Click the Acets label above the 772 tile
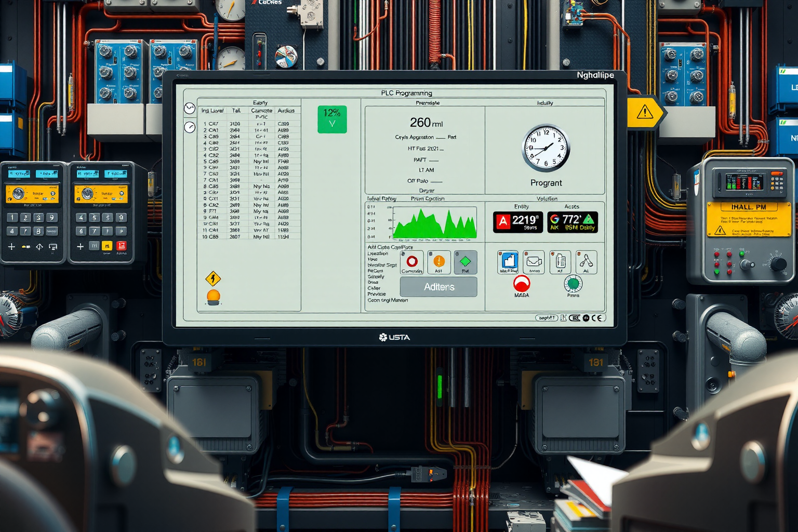The width and height of the screenshot is (798, 532). [x=571, y=206]
